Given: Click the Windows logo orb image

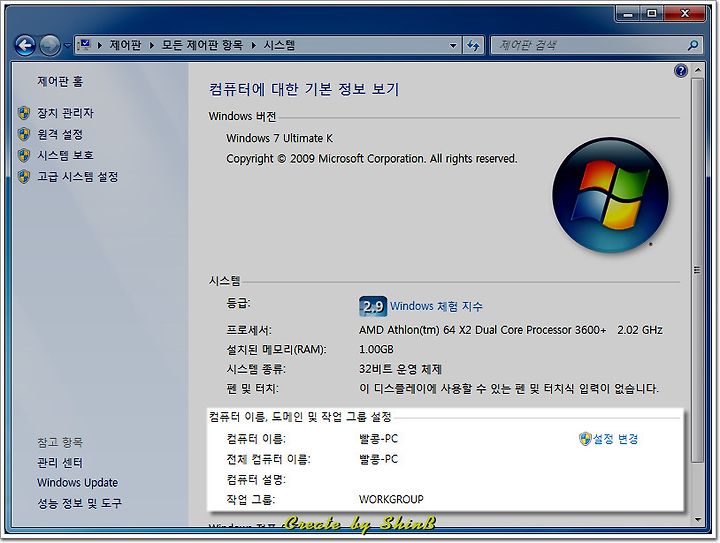Looking at the screenshot, I should click(610, 195).
